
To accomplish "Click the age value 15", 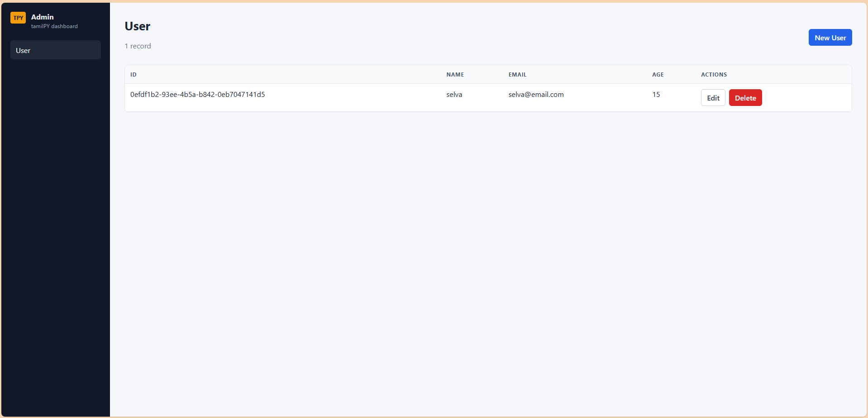I will pos(656,95).
